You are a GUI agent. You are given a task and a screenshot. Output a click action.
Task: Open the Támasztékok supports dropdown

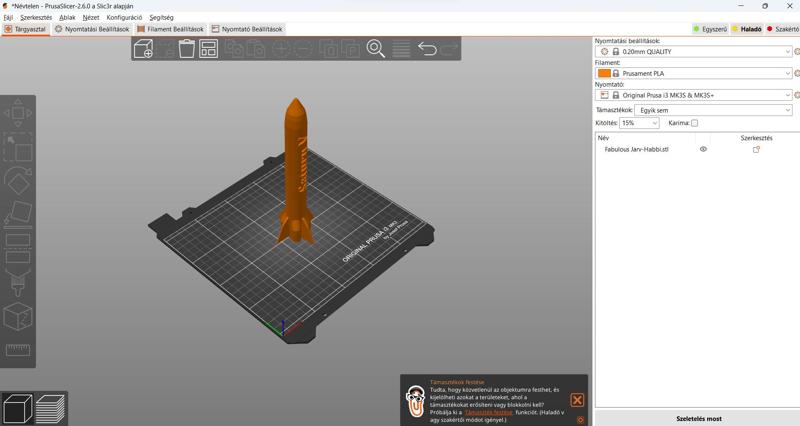pyautogui.click(x=713, y=110)
